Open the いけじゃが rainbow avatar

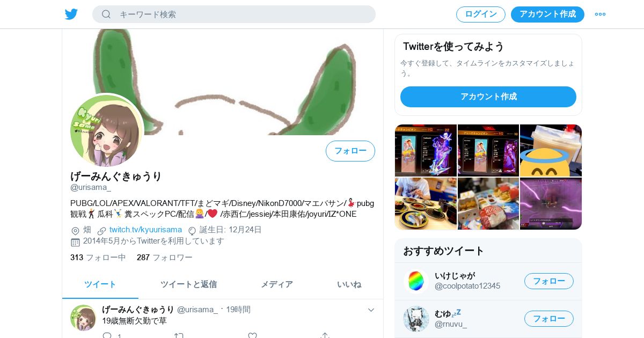pos(416,281)
